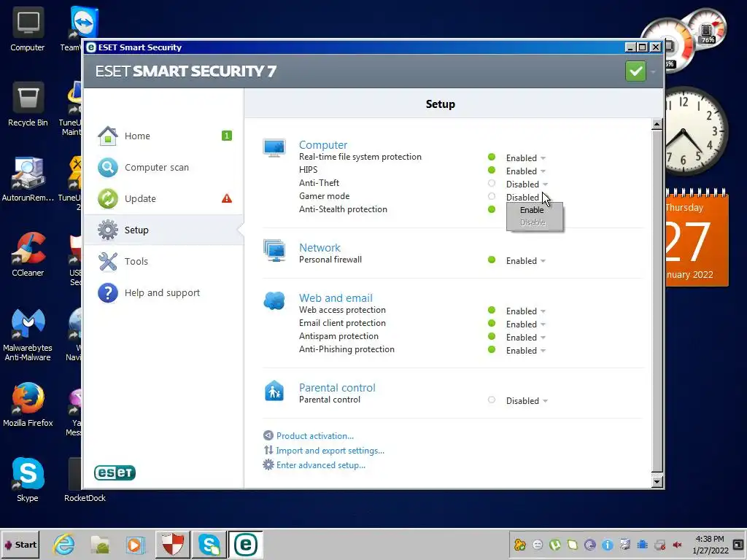Open the Anti-Phishing protection Enabled dropdown

pyautogui.click(x=526, y=351)
